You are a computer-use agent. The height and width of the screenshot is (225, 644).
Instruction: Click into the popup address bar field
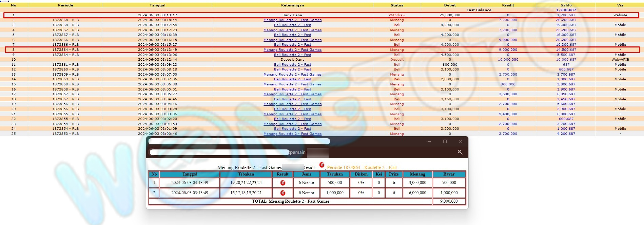(219, 152)
